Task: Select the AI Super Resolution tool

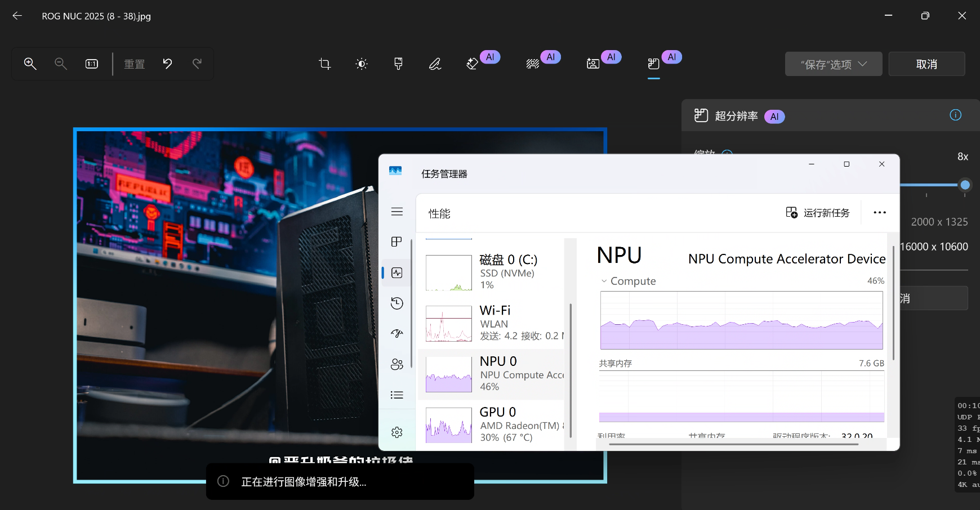Action: 654,64
